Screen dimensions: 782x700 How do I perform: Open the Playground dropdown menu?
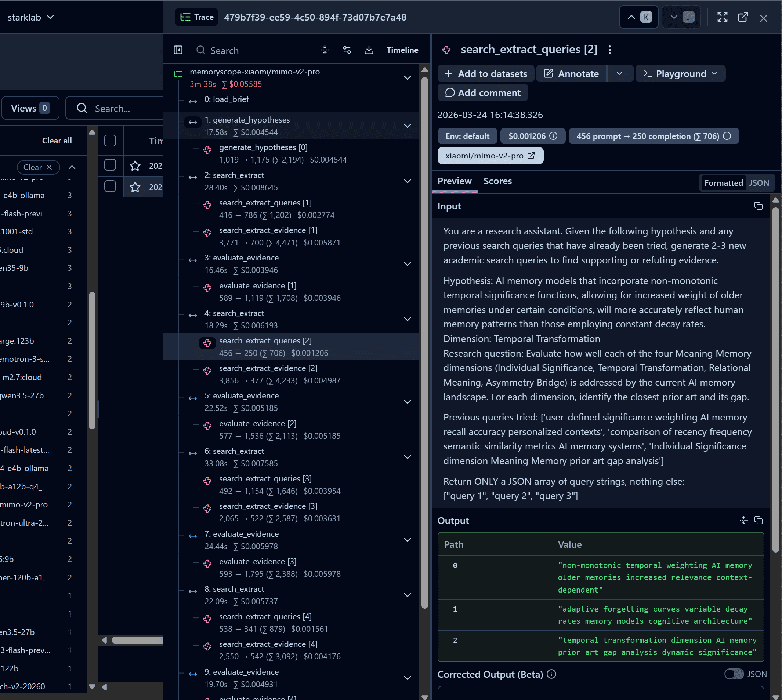[x=680, y=73]
